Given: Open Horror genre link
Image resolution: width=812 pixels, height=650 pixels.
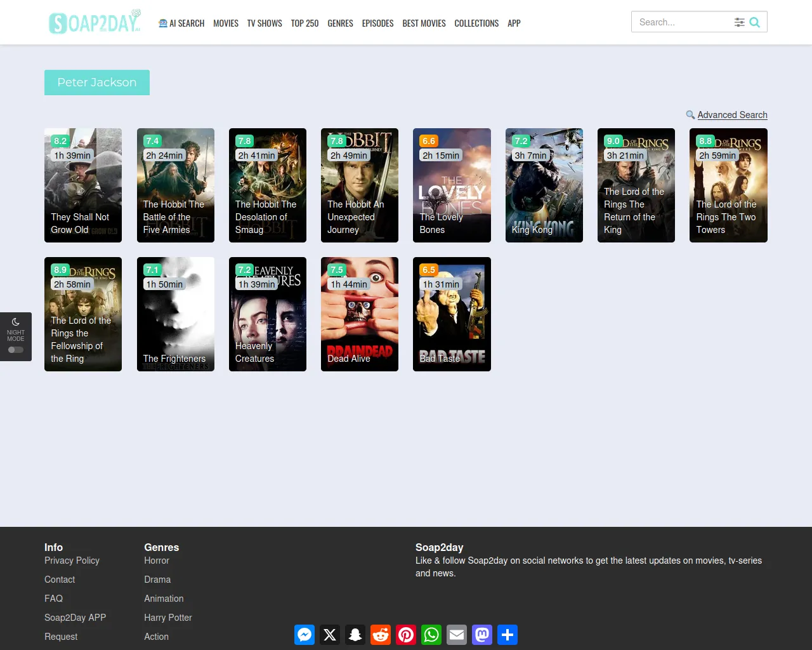Looking at the screenshot, I should click(x=157, y=560).
